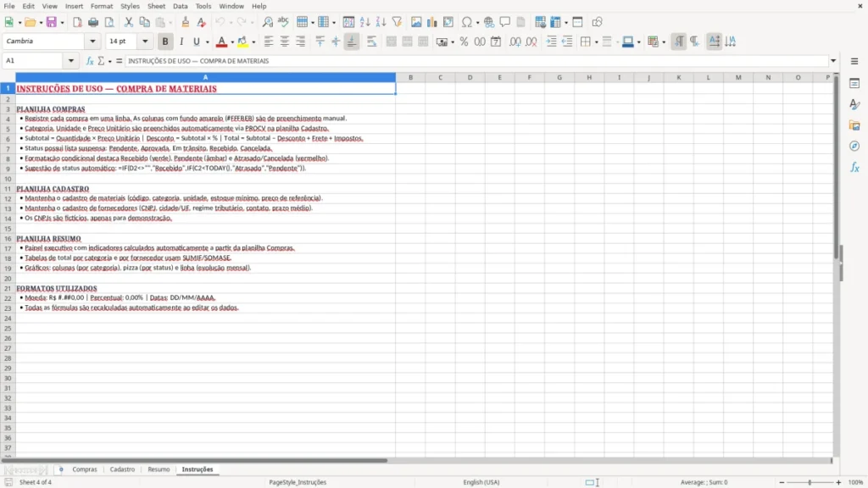Open conditional formatting dropdown arrow
Viewport: 868px width, 488px height.
click(x=664, y=42)
